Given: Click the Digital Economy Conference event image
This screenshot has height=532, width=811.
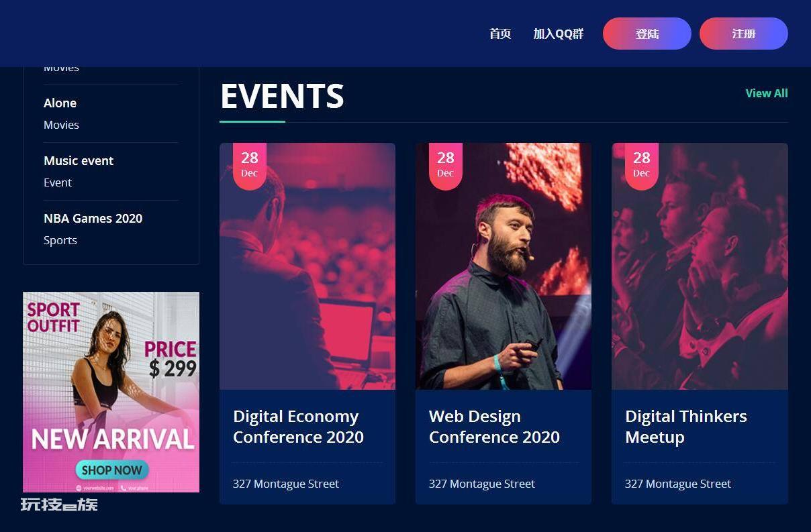Looking at the screenshot, I should pyautogui.click(x=307, y=266).
